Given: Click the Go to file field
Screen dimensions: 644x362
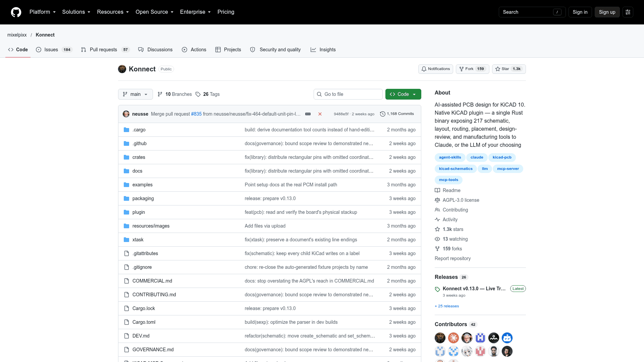Looking at the screenshot, I should (348, 94).
